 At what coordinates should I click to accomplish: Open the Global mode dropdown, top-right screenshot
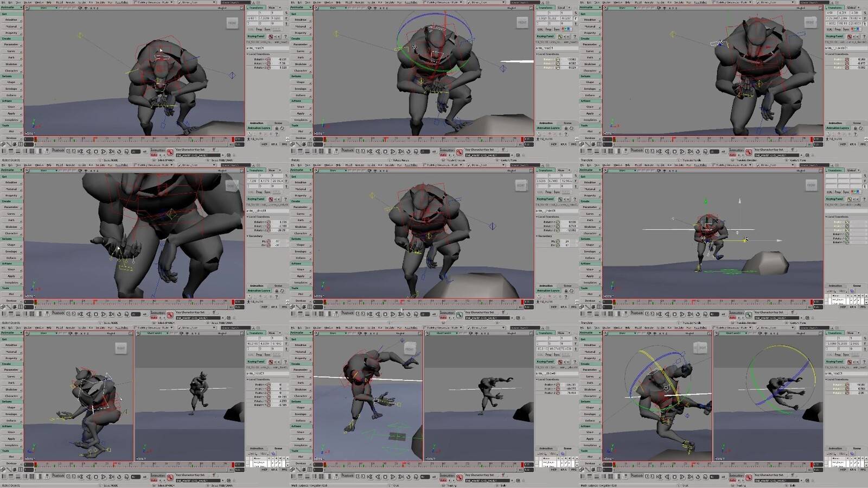(x=853, y=8)
